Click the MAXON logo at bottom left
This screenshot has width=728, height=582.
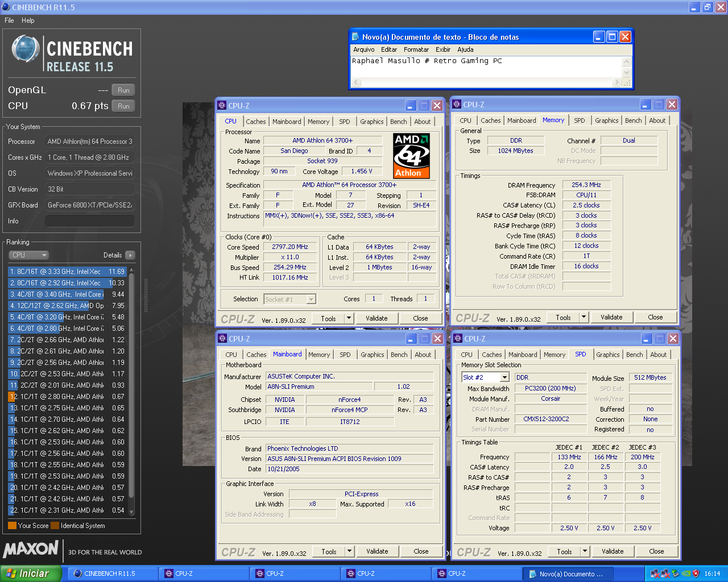[31, 549]
